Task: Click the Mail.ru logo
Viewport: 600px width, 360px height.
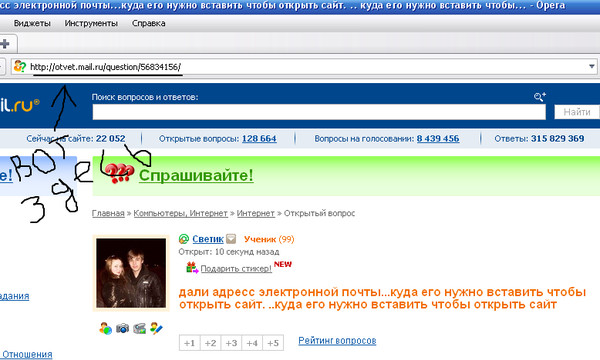Action: [20, 105]
